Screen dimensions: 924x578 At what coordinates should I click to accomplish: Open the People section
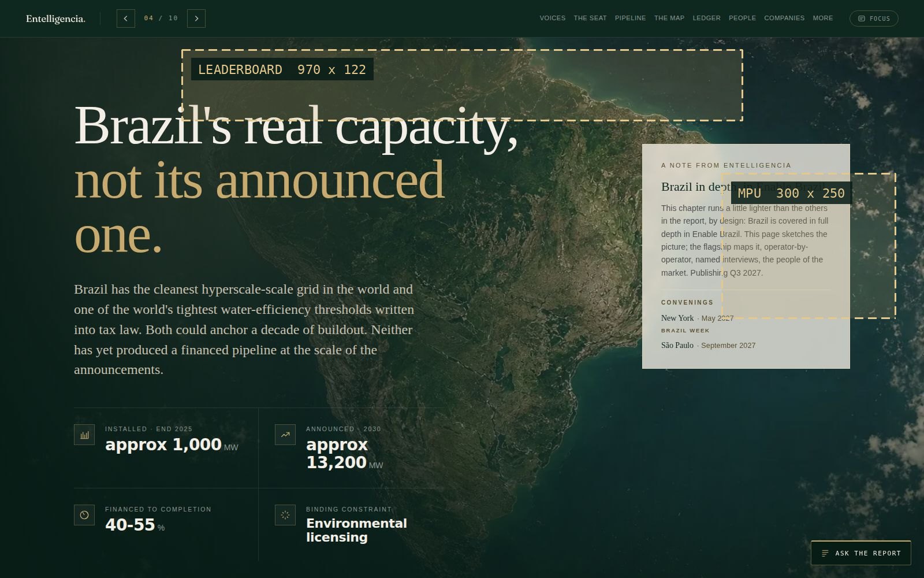coord(742,18)
